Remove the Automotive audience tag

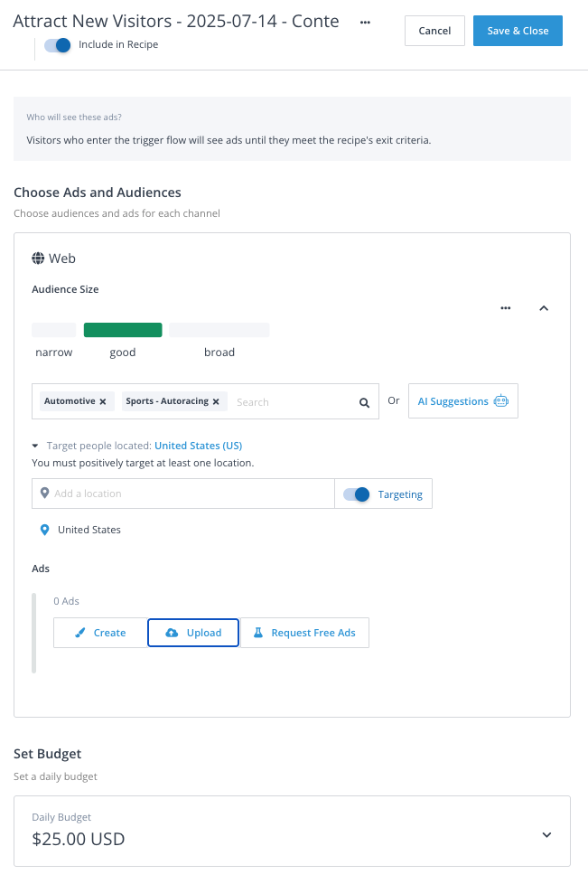102,401
